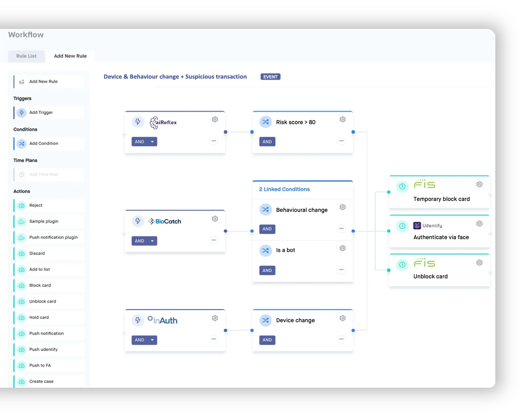Screen dimensions: 526x420
Task: Open settings on the Risk score > 80 condition
Action: pyautogui.click(x=343, y=119)
